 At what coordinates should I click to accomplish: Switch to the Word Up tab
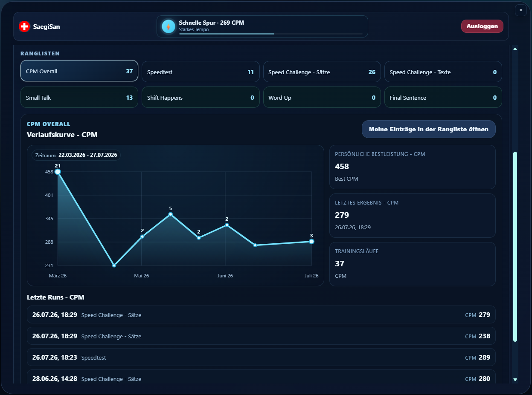(322, 98)
